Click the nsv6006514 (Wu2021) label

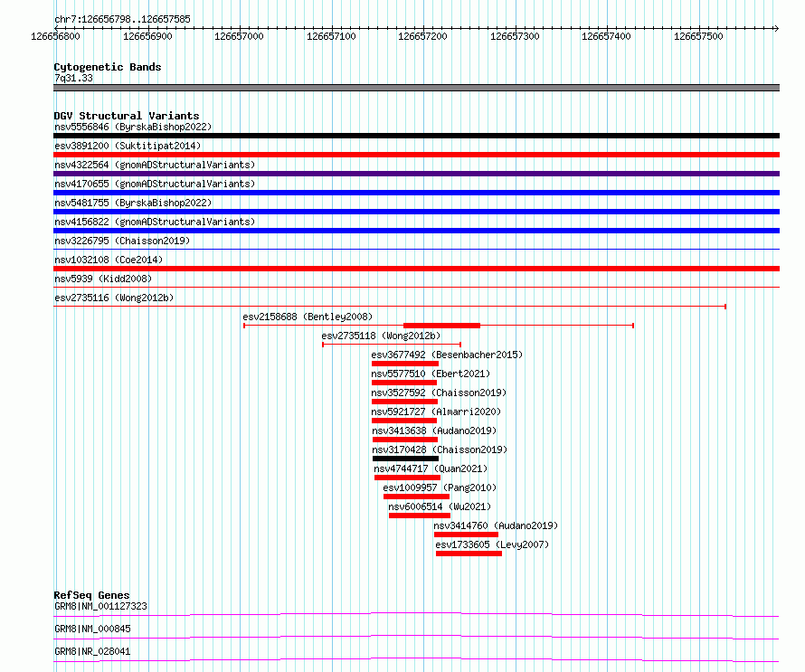point(440,506)
